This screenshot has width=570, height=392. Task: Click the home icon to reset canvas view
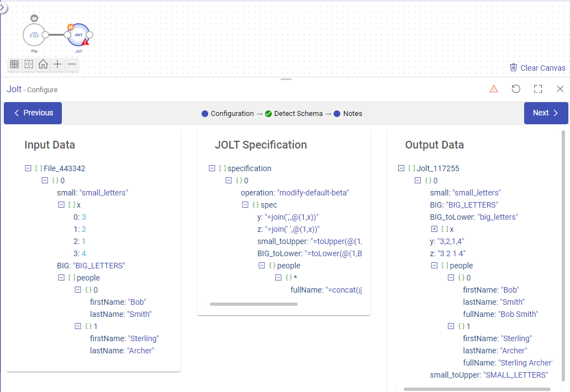point(43,64)
